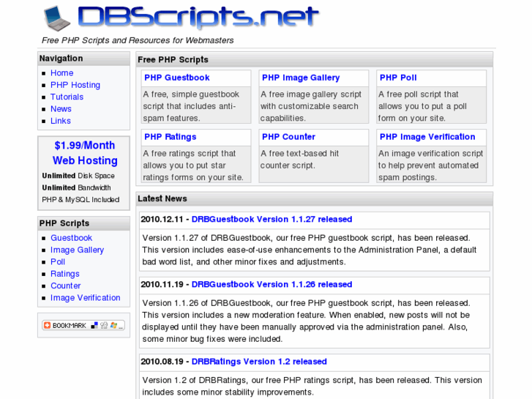Click the PHP Poll card description text
The height and width of the screenshot is (399, 532).
(x=422, y=106)
